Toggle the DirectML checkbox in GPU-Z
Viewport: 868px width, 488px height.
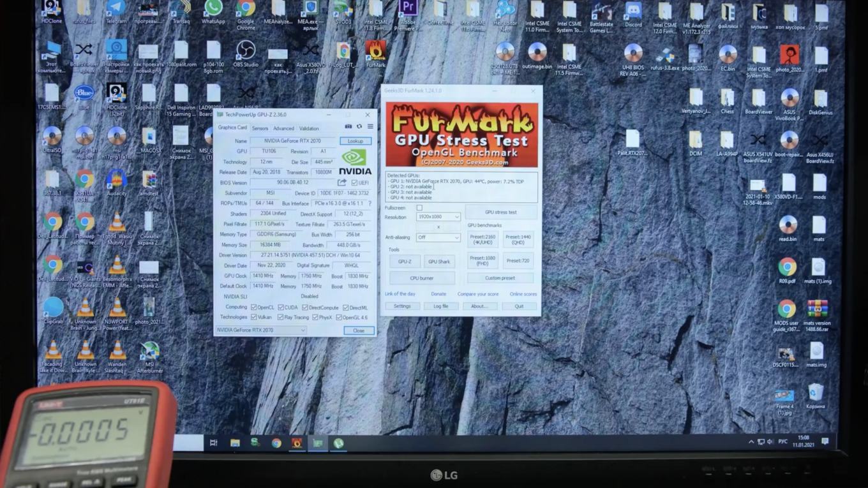(x=345, y=307)
